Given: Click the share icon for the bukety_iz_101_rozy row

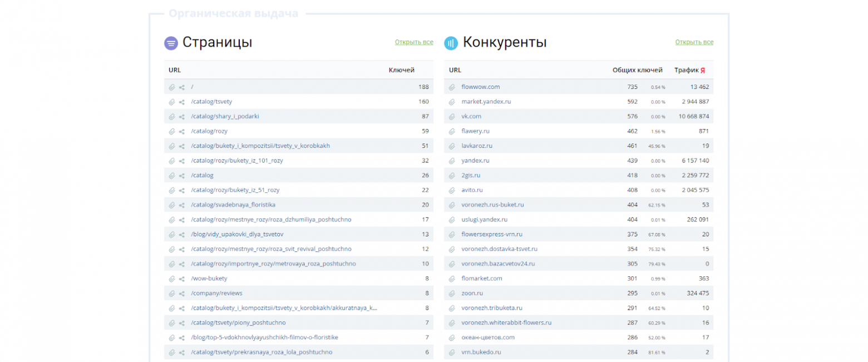Looking at the screenshot, I should 182,161.
